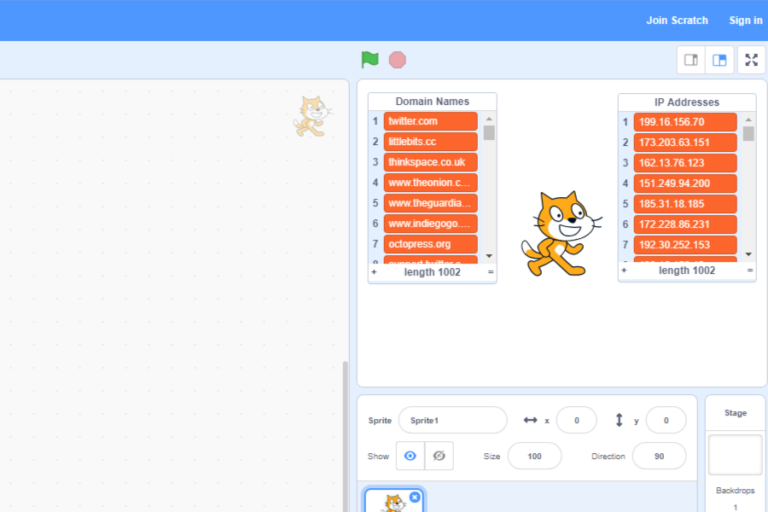This screenshot has width=768, height=512.
Task: Hide the sprite using crossed-eye button
Action: [438, 456]
